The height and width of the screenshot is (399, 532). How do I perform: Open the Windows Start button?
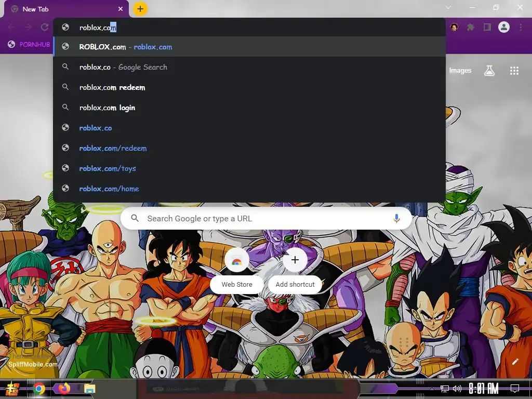[x=12, y=389]
